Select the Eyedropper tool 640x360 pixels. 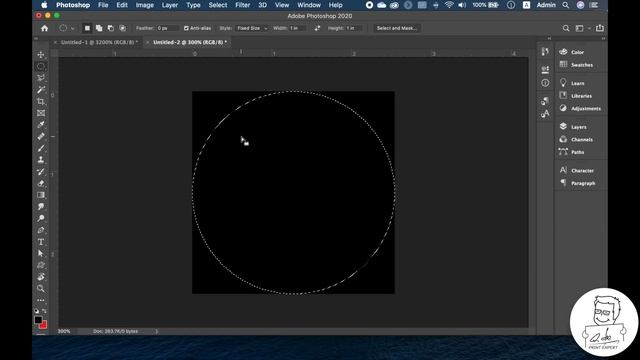pyautogui.click(x=41, y=125)
